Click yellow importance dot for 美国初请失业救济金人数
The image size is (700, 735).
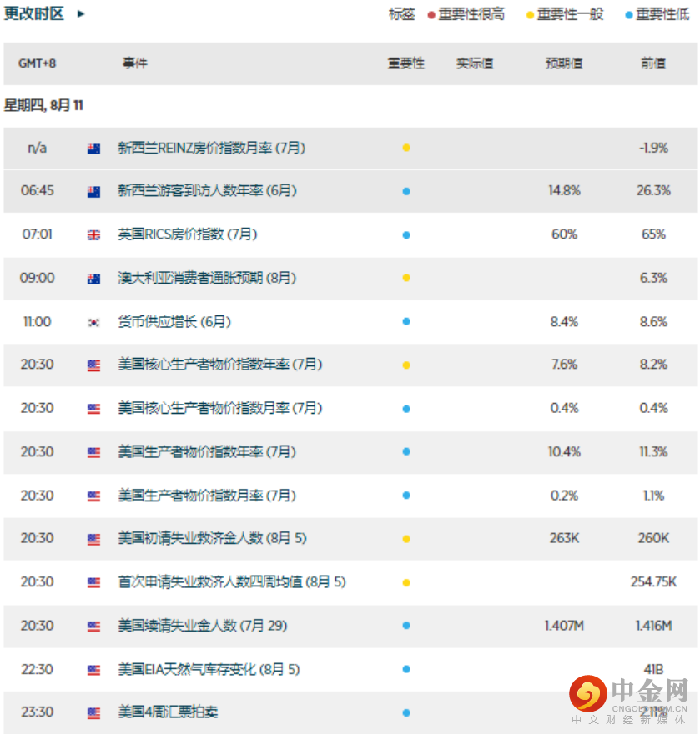point(406,539)
